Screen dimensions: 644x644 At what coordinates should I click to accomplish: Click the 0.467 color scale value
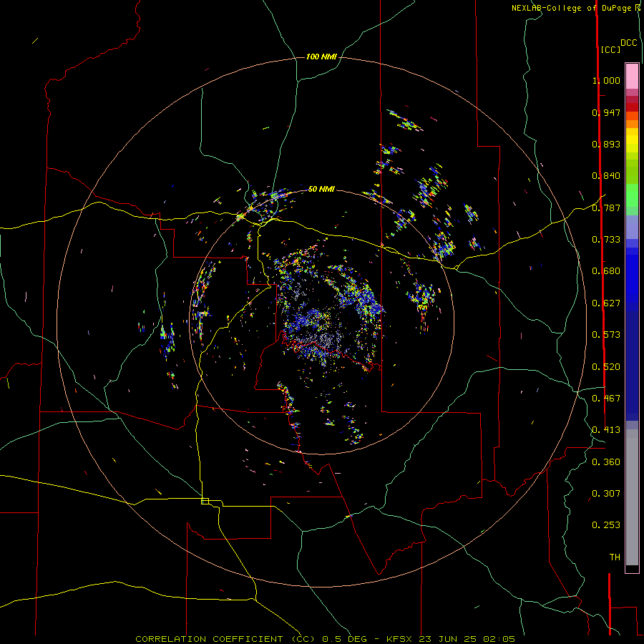coord(606,399)
